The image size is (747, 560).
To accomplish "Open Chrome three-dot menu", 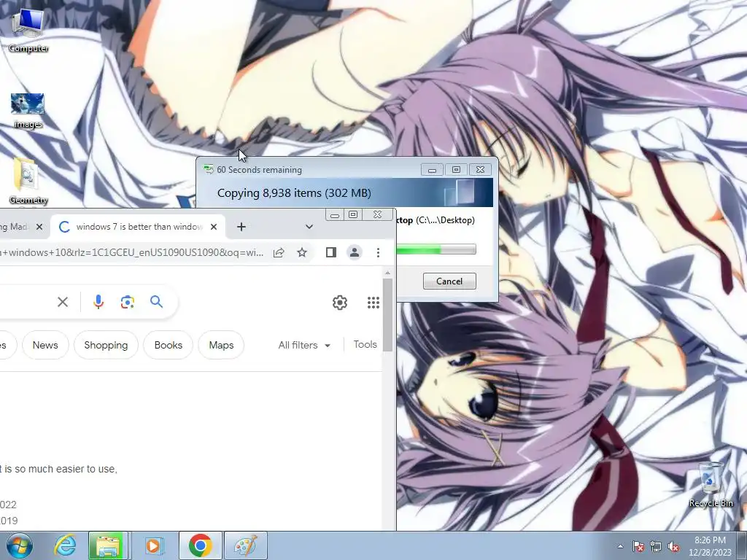I will pos(379,252).
